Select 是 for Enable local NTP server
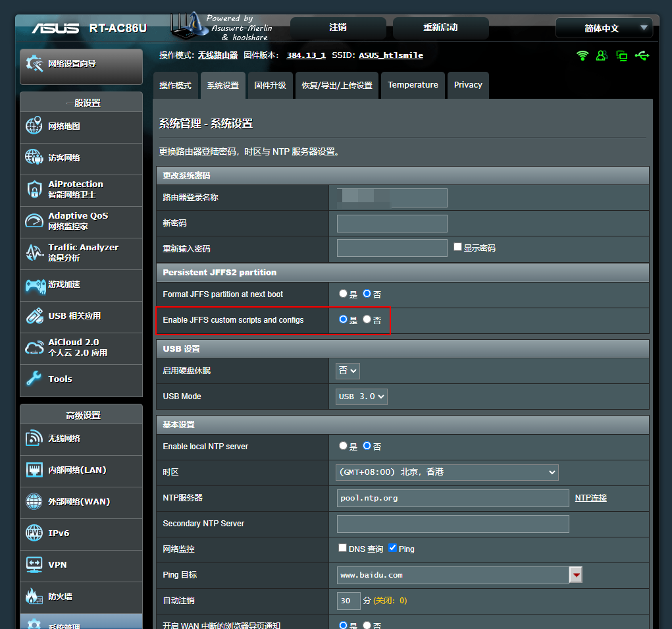This screenshot has width=672, height=629. (x=343, y=446)
